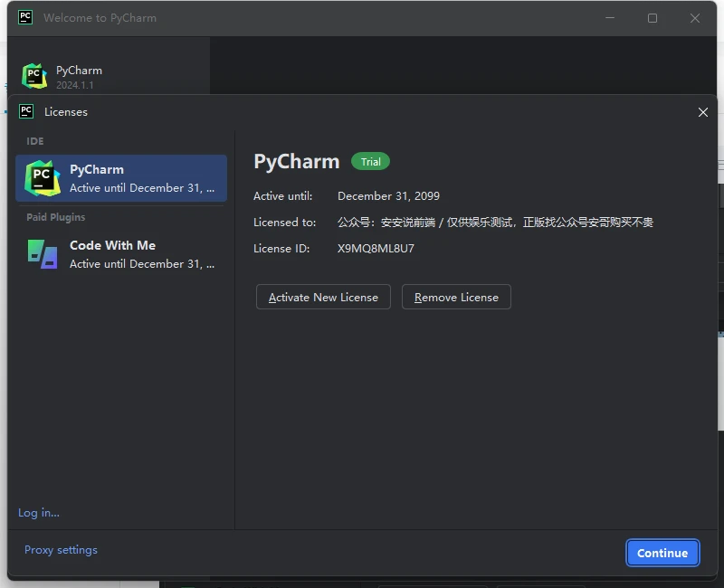Click the Licensed to Chinese text value

495,223
